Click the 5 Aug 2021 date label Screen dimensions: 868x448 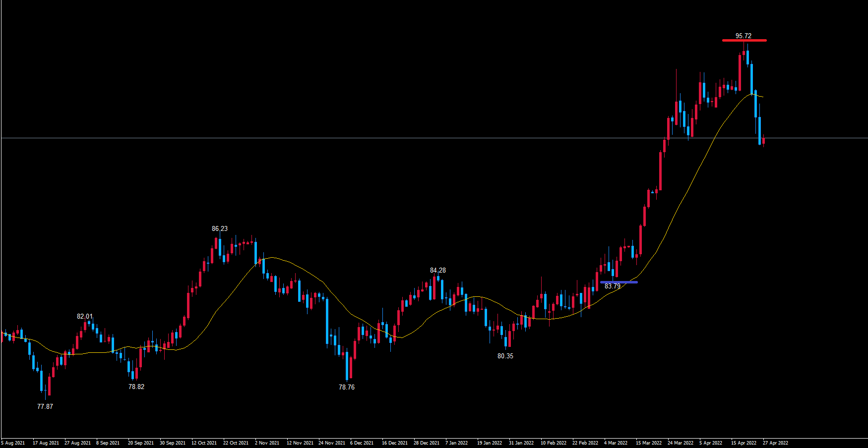(13, 443)
